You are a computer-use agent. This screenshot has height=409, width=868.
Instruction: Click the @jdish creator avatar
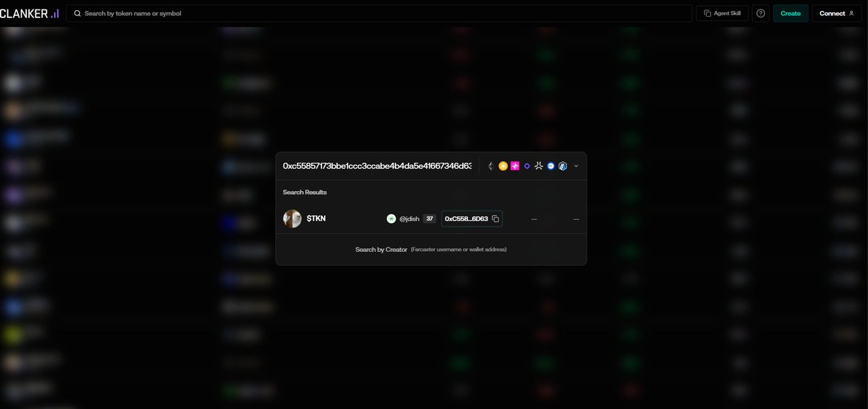pos(391,219)
